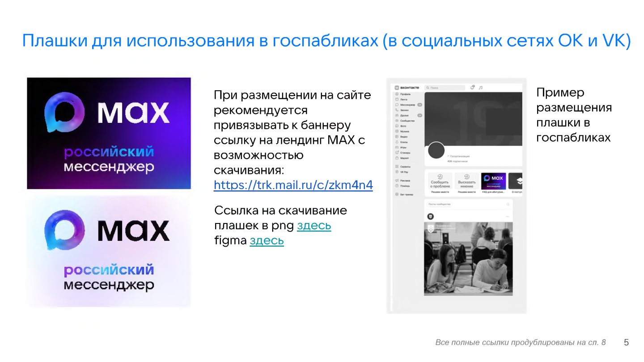Image resolution: width=644 pixels, height=362 pixels.
Task: Open Звонки in VK sidebar
Action: (x=402, y=109)
